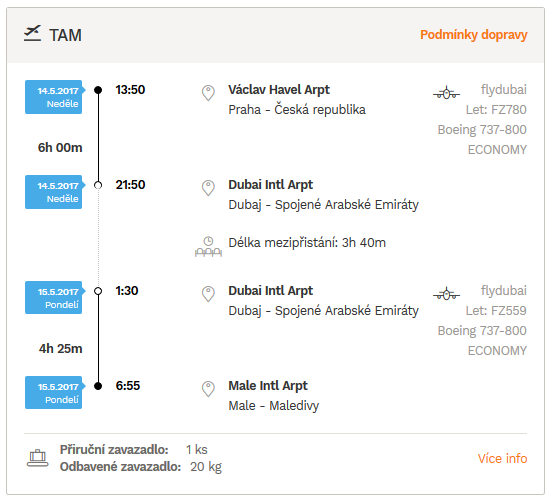Screen dimensions: 551x501
Task: Click the 15.5.2017 Pondělí arrival date badge at Male
Action: [54, 392]
